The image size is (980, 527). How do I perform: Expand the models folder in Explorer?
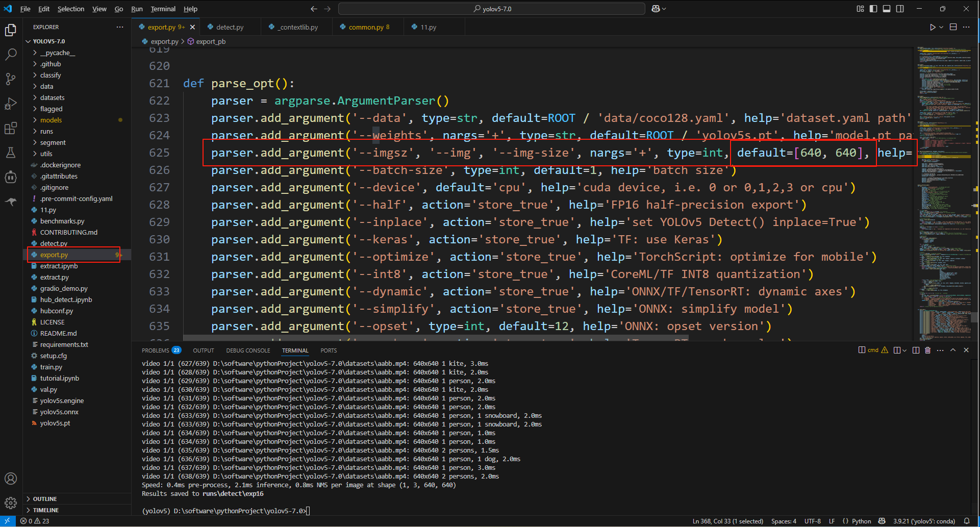pyautogui.click(x=52, y=120)
